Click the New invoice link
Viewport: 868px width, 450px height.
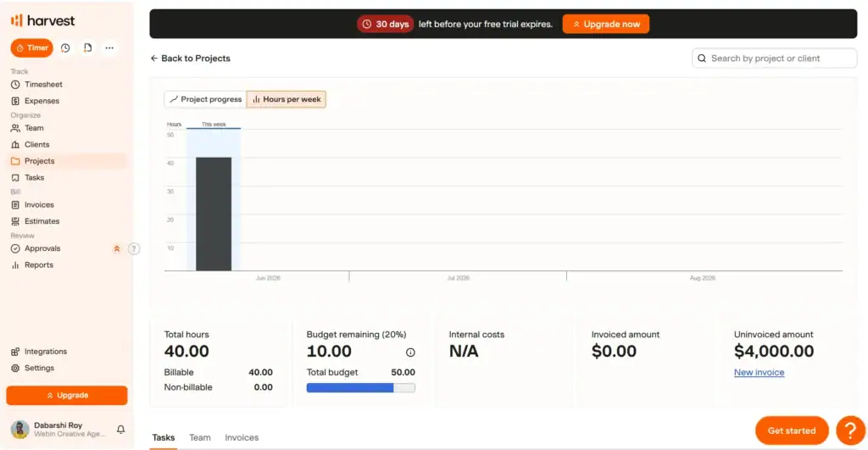[x=759, y=373]
